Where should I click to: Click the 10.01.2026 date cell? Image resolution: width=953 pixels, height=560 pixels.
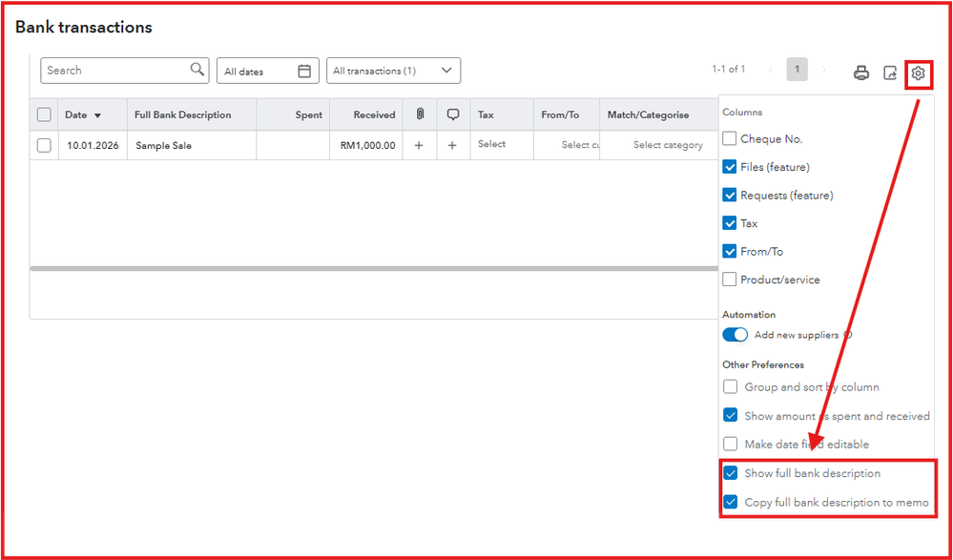[93, 145]
